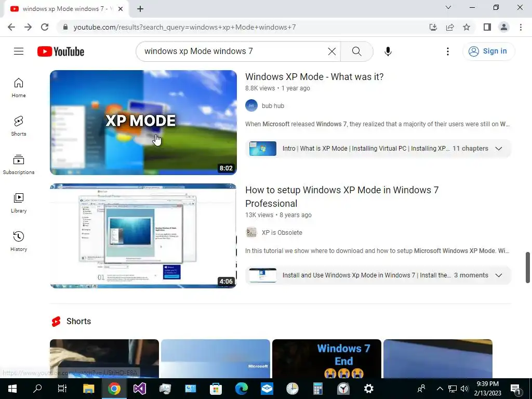The image size is (532, 399).
Task: Open the XP is Obsolete channel avatar
Action: [x=251, y=232]
